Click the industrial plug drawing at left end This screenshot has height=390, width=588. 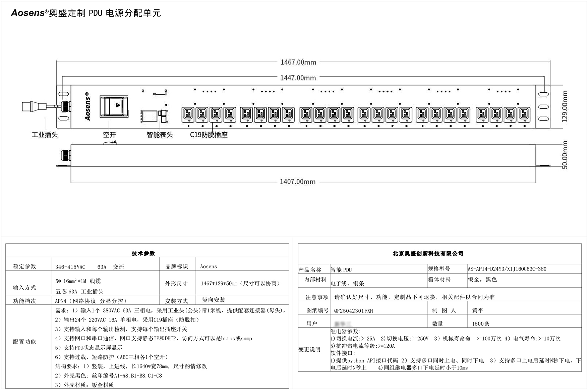[x=34, y=106]
